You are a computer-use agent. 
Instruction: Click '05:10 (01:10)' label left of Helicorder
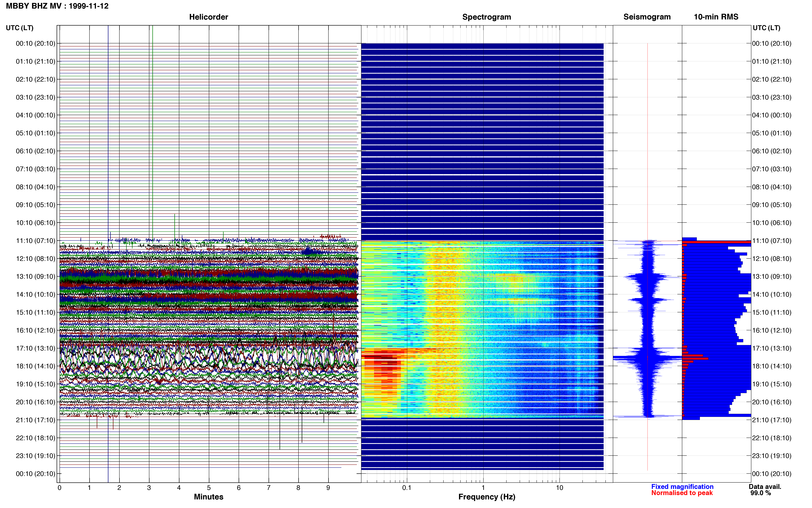coord(36,133)
